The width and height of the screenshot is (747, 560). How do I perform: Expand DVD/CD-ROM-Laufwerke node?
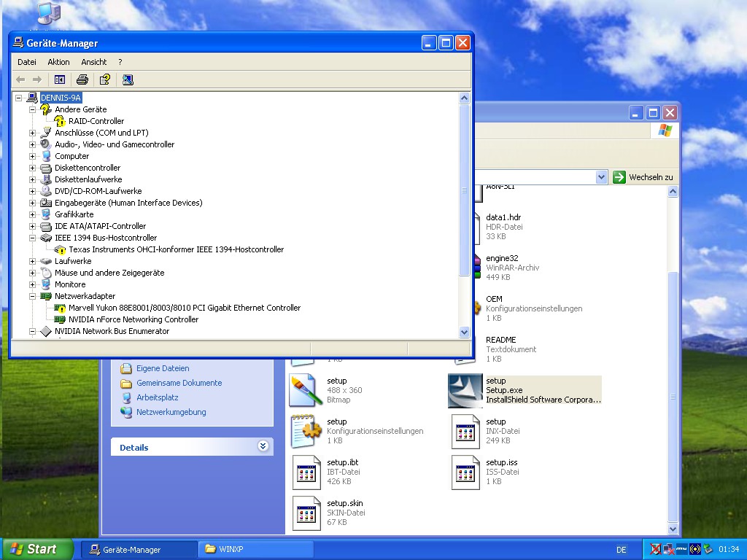[32, 191]
